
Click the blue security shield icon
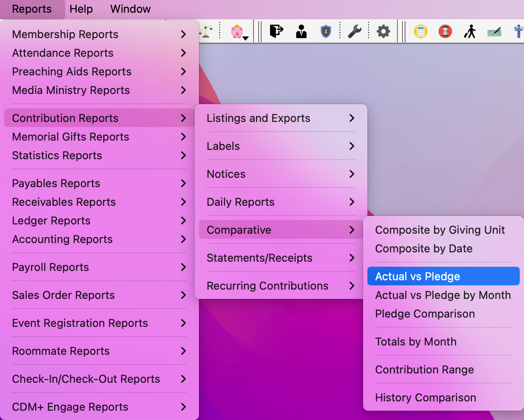pos(325,31)
